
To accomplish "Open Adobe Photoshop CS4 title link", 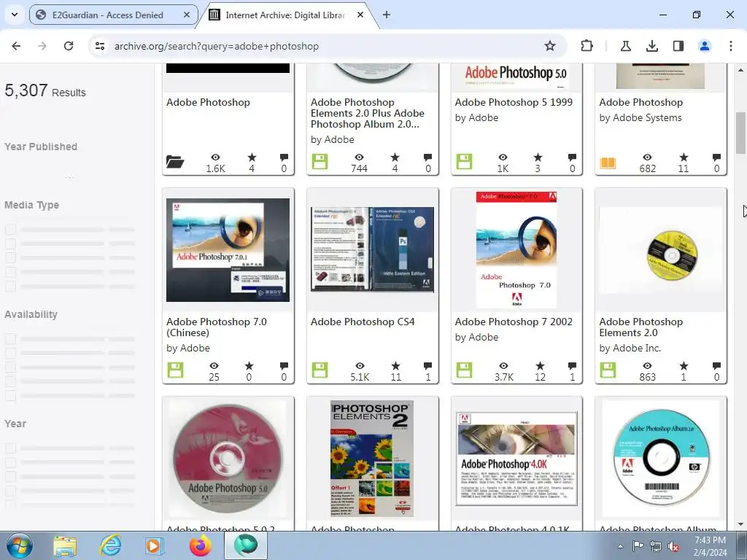I will [363, 322].
